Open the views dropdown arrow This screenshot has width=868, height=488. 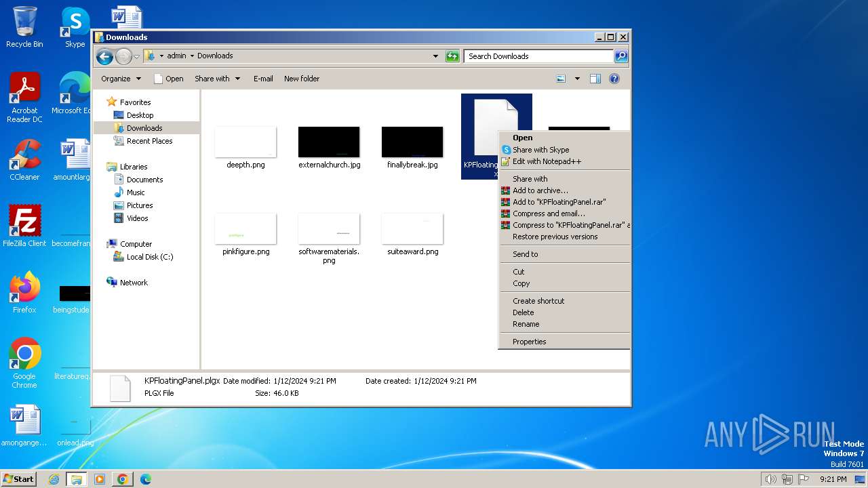pyautogui.click(x=577, y=79)
